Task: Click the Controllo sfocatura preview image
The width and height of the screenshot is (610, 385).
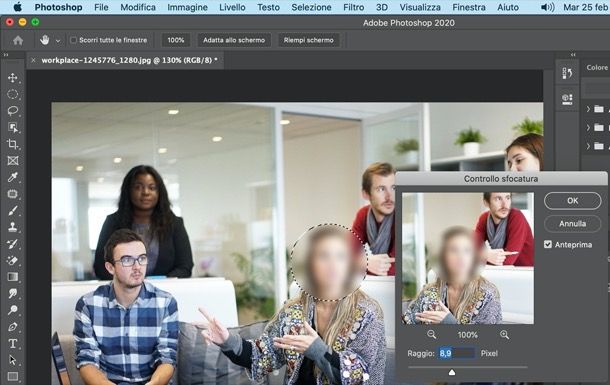Action: 468,258
